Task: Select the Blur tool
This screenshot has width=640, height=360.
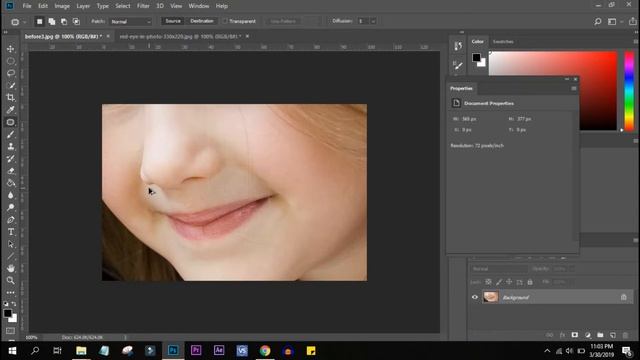Action: [11, 196]
